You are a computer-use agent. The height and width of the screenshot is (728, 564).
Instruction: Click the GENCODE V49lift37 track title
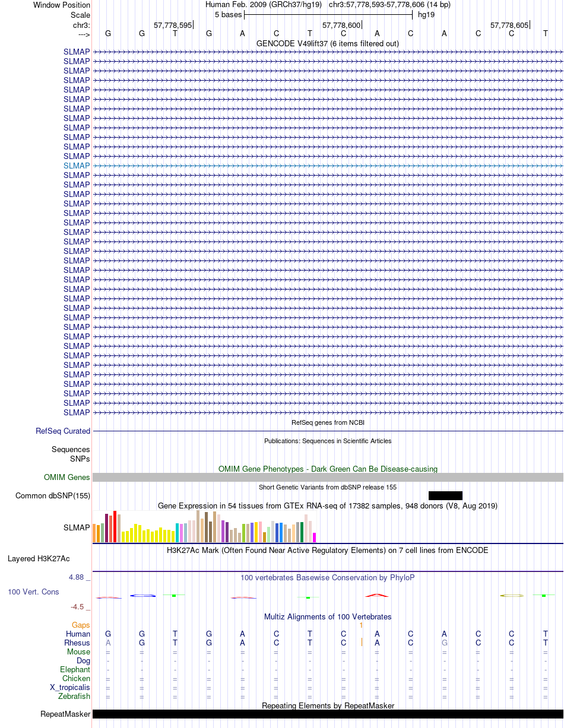tap(328, 43)
